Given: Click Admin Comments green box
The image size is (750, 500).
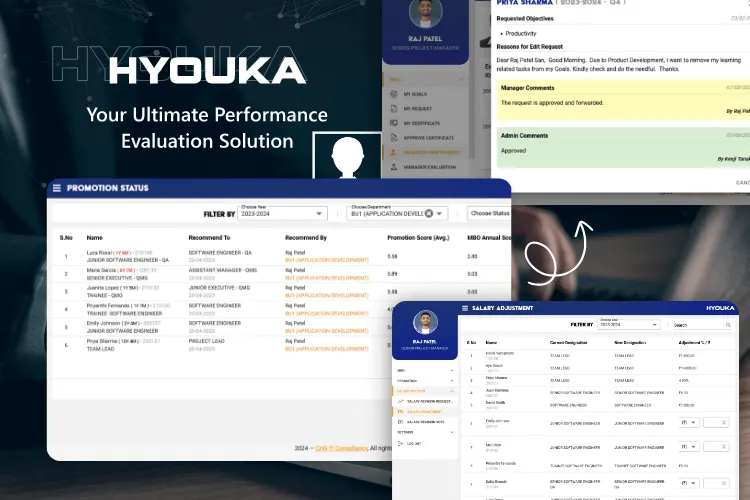Looking at the screenshot, I should (x=623, y=147).
